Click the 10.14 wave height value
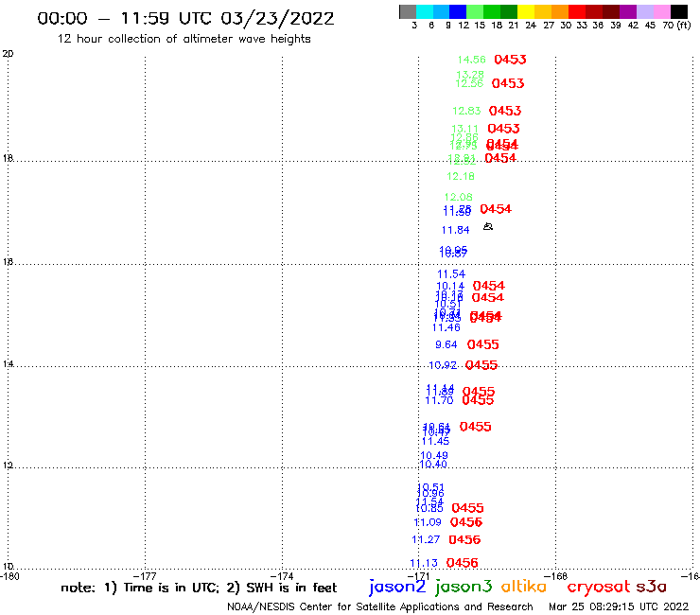 coord(450,286)
